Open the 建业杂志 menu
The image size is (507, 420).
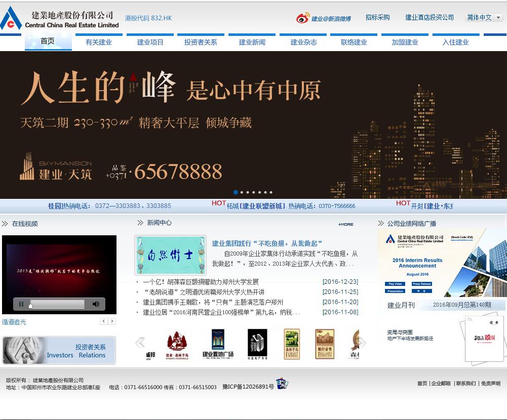click(303, 42)
